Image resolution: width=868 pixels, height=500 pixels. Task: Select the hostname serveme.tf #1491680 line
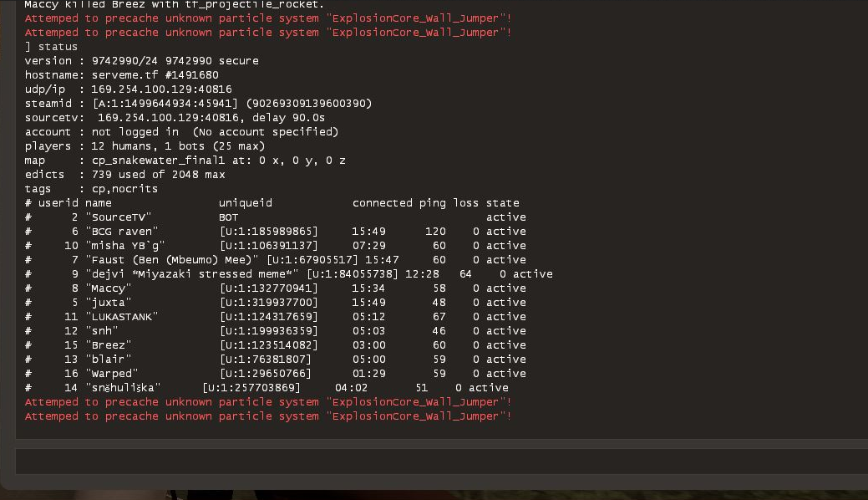pos(122,75)
